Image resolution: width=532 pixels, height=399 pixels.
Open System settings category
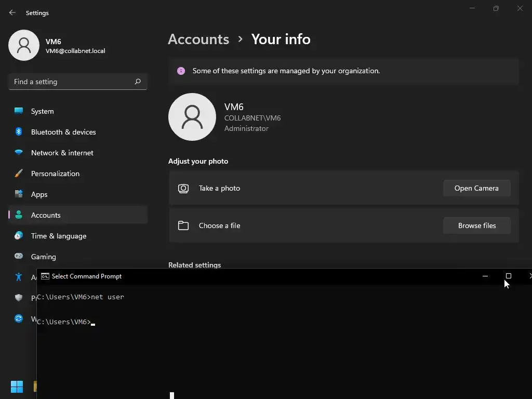point(78,111)
